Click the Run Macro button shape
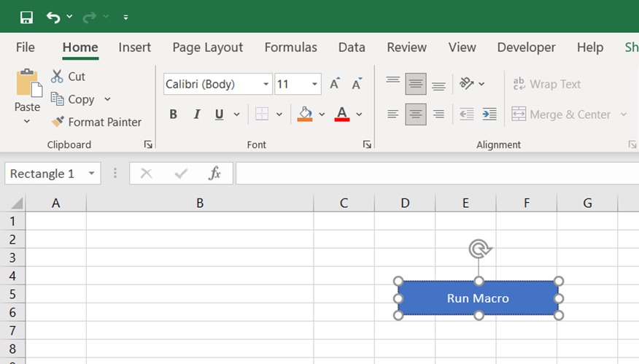The height and width of the screenshot is (364, 639). [x=478, y=298]
